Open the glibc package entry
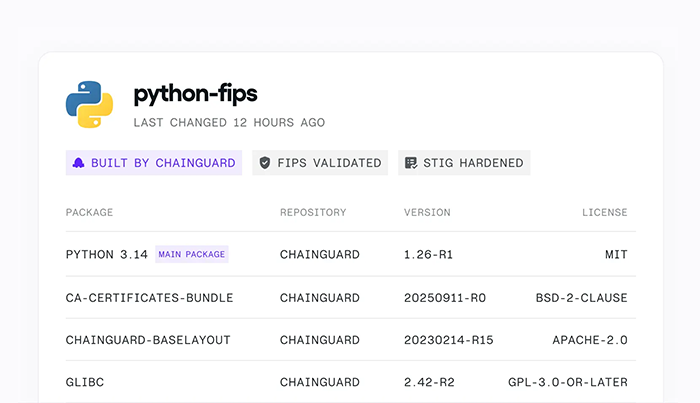The image size is (700, 403). pyautogui.click(x=85, y=382)
